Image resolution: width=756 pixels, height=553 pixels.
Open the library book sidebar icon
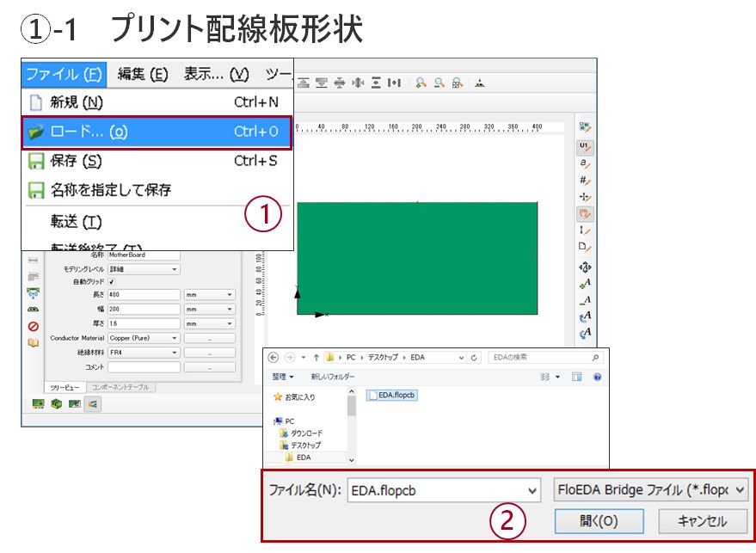point(34,343)
